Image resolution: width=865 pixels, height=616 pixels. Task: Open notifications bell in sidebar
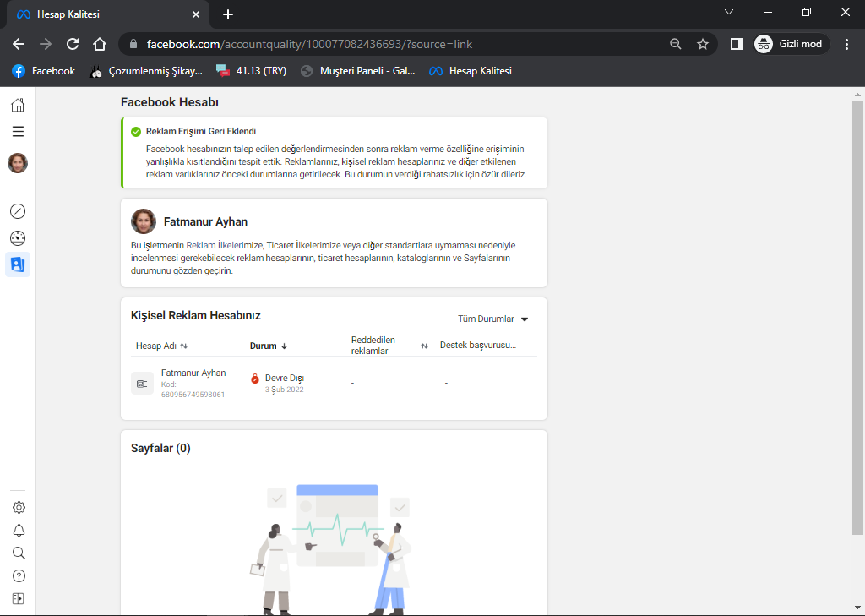coord(19,531)
